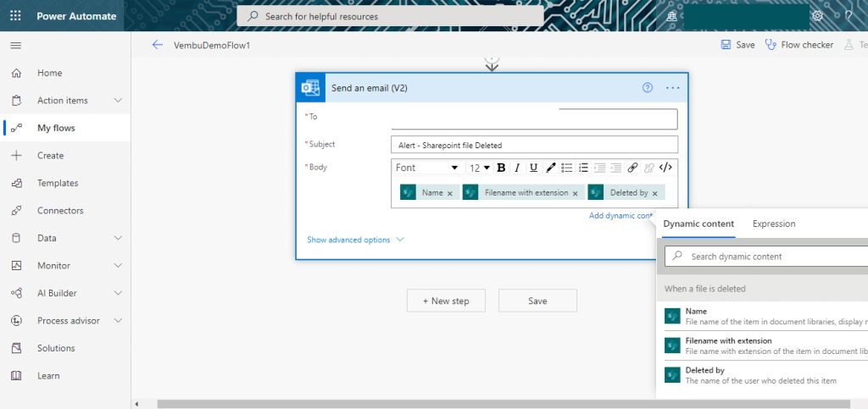Screen dimensions: 868x409
Task: Open the text color pen tool
Action: (x=550, y=168)
